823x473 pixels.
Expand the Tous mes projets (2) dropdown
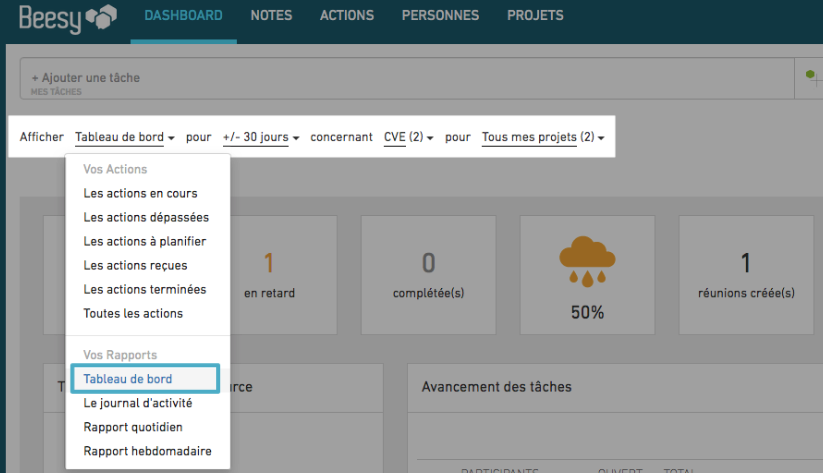543,137
